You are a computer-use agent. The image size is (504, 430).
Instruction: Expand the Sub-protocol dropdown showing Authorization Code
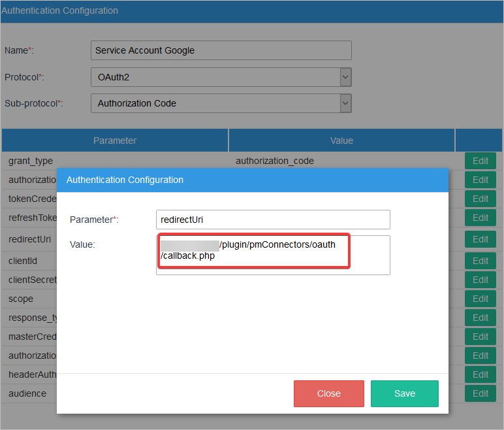point(221,103)
